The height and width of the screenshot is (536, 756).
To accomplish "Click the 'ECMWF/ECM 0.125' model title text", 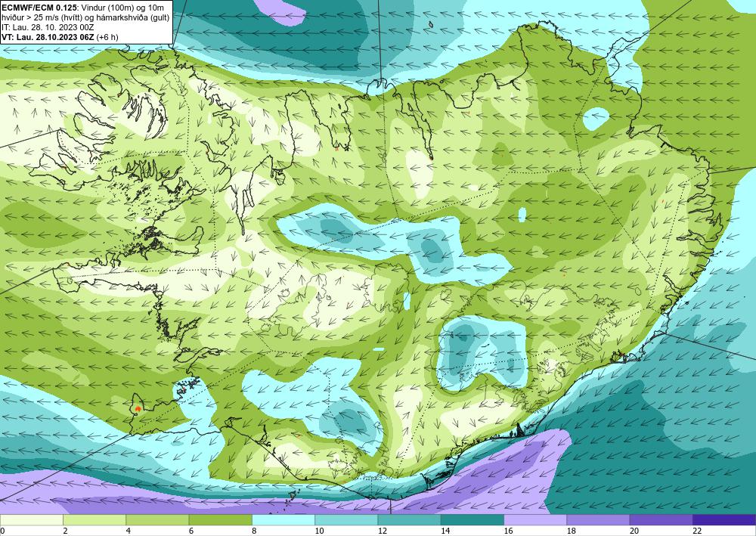I will (x=38, y=6).
